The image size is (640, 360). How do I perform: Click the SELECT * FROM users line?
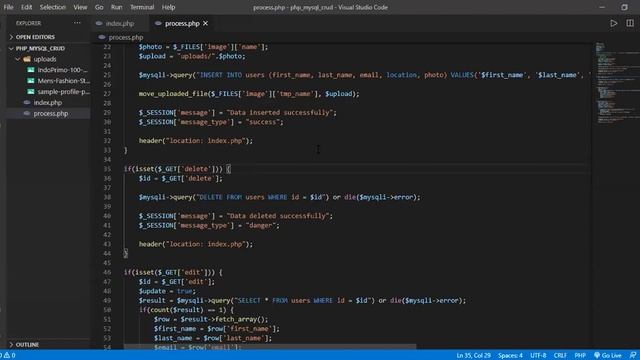pos(302,300)
